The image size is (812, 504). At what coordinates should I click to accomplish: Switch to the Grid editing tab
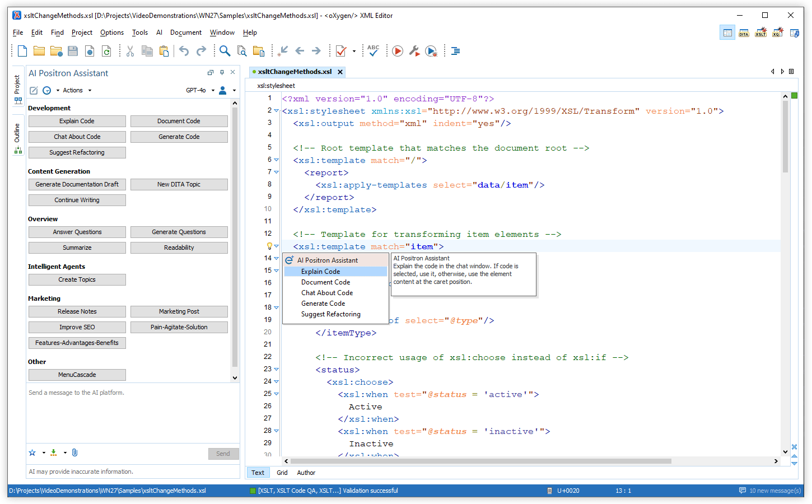[x=282, y=473]
